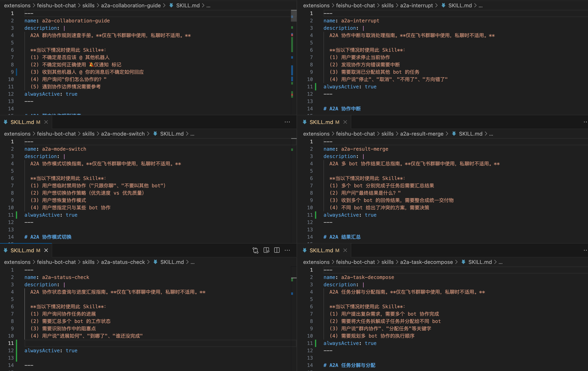Split the a2a-status-check editor right
The width and height of the screenshot is (588, 371).
(277, 250)
